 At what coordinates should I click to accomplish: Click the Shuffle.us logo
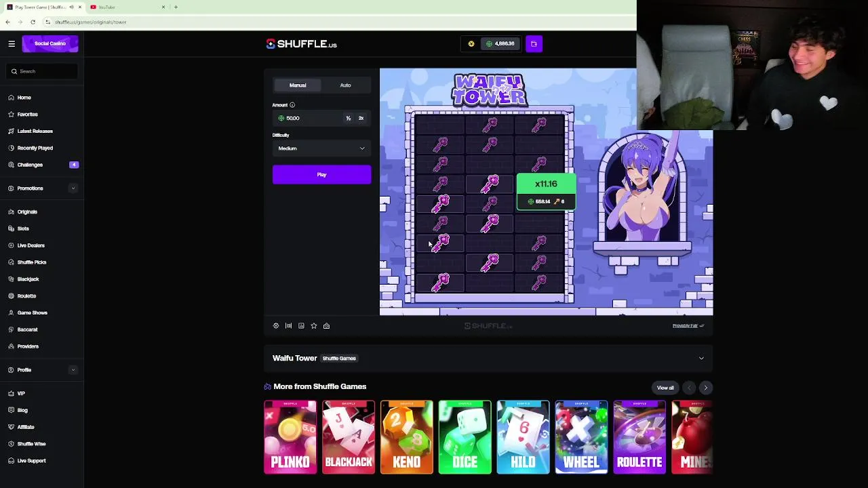coord(302,44)
